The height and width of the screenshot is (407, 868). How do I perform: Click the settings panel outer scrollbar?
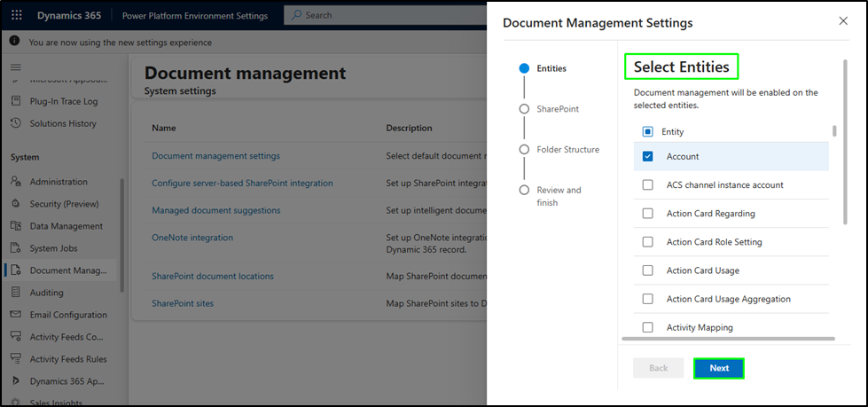[x=845, y=142]
